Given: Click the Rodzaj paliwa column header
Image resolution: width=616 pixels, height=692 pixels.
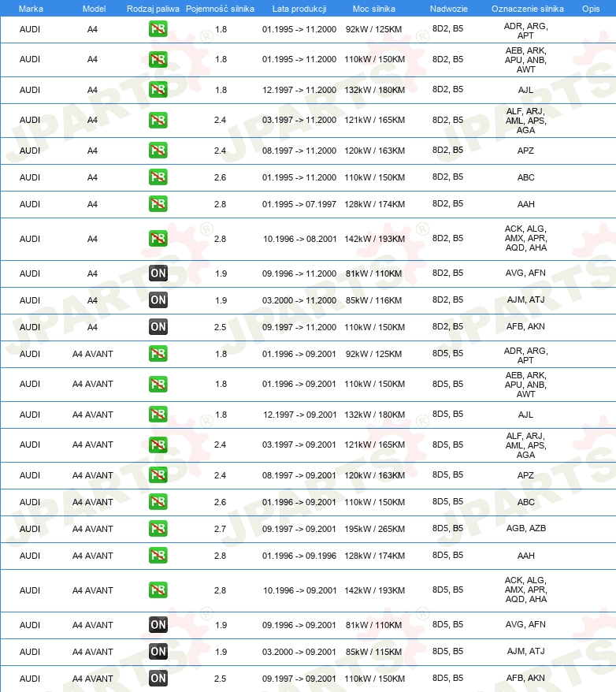Looking at the screenshot, I should coord(153,9).
